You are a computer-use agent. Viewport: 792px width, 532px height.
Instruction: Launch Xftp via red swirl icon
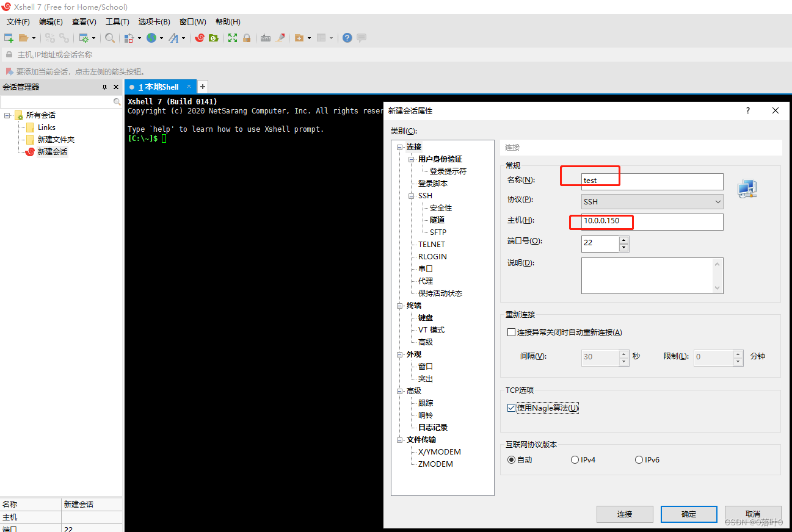pyautogui.click(x=200, y=38)
